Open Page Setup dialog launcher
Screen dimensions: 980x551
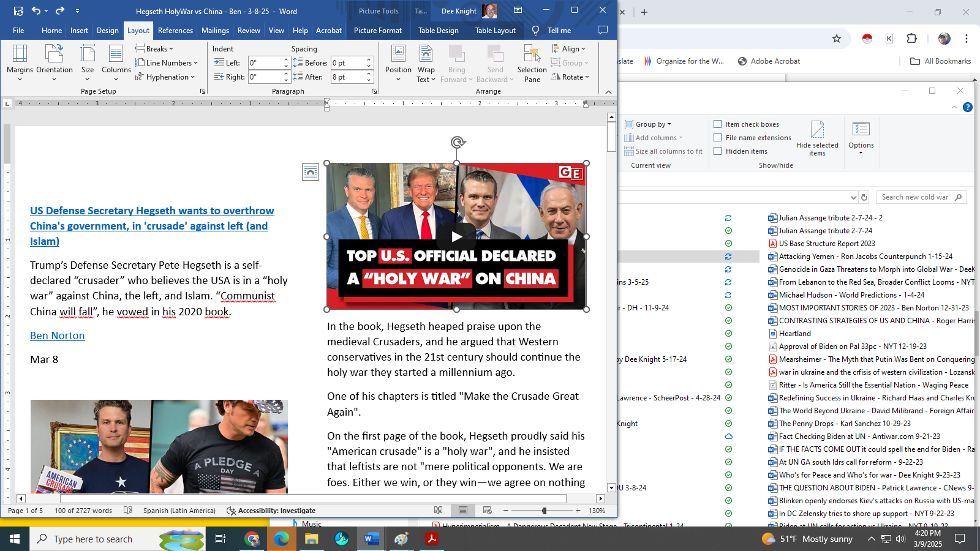click(x=203, y=91)
